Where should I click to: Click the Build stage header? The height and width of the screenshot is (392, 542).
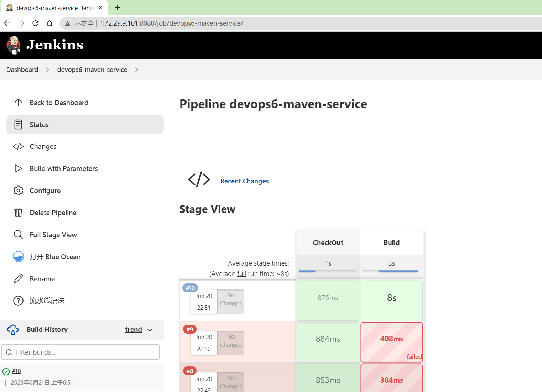[x=392, y=242]
